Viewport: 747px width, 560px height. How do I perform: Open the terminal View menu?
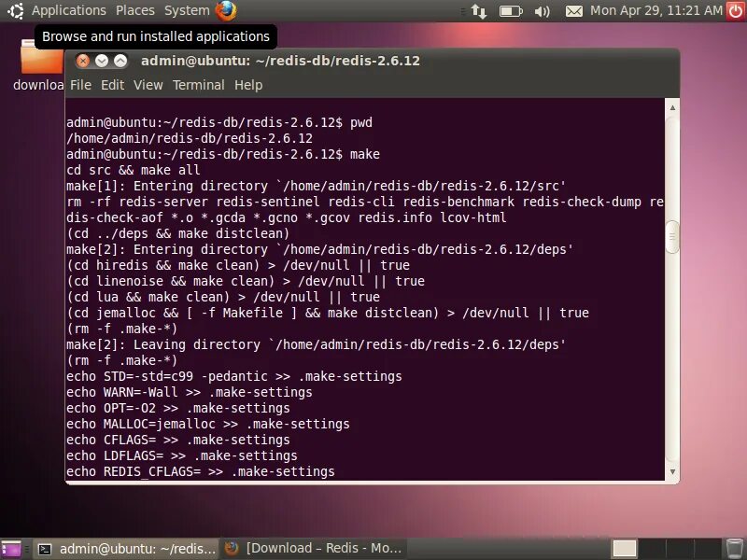point(148,85)
